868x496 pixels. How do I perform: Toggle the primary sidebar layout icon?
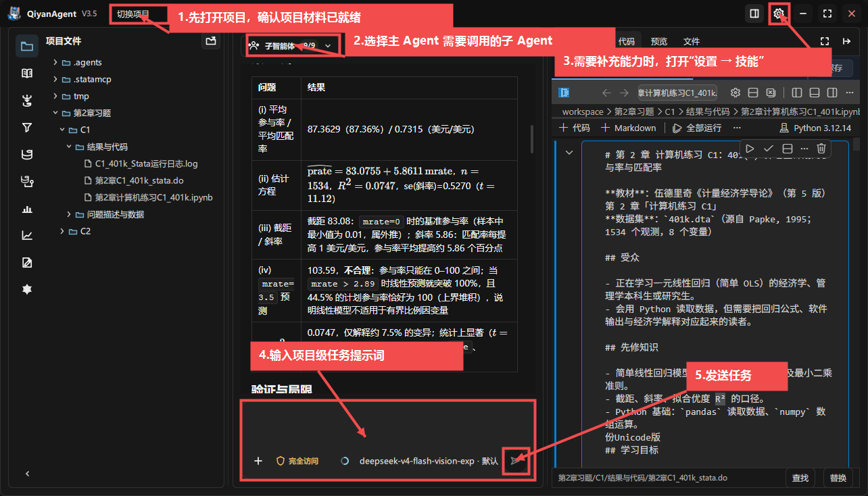[797, 93]
